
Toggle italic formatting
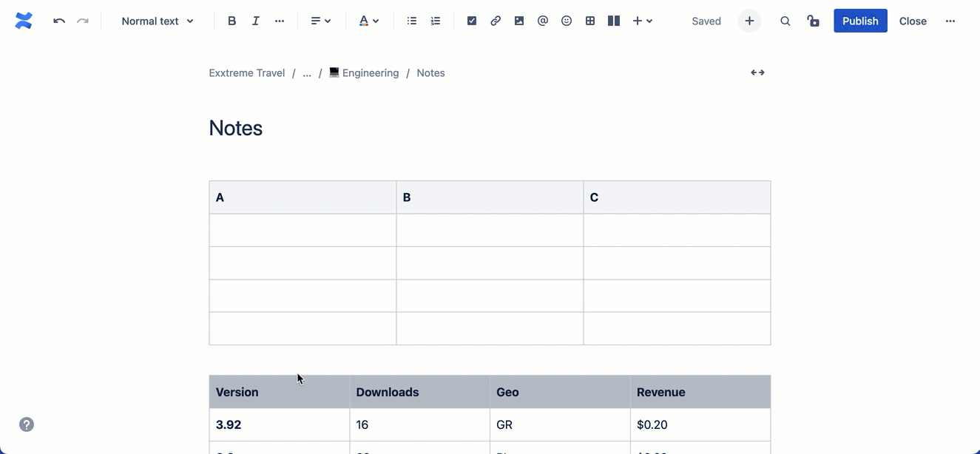255,21
